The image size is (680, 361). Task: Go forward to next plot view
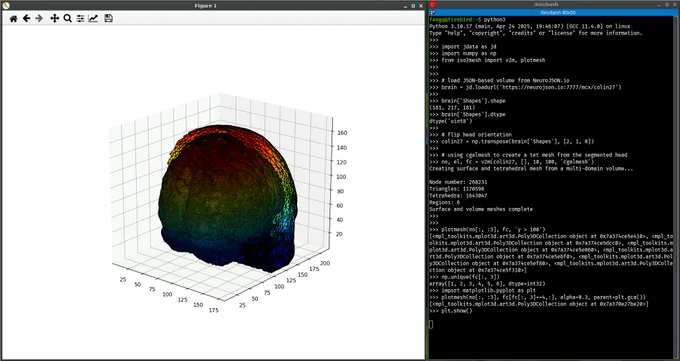click(39, 18)
